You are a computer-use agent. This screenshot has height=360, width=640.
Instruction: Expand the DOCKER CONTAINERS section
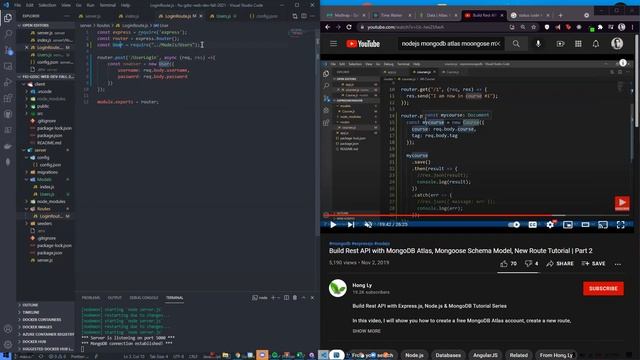[46, 320]
